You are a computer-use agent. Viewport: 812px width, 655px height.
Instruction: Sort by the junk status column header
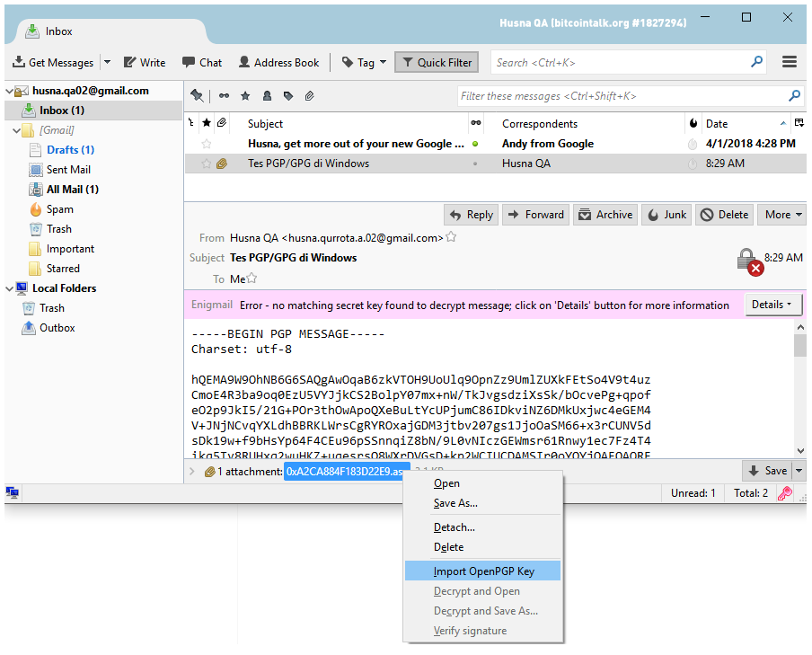pyautogui.click(x=693, y=123)
